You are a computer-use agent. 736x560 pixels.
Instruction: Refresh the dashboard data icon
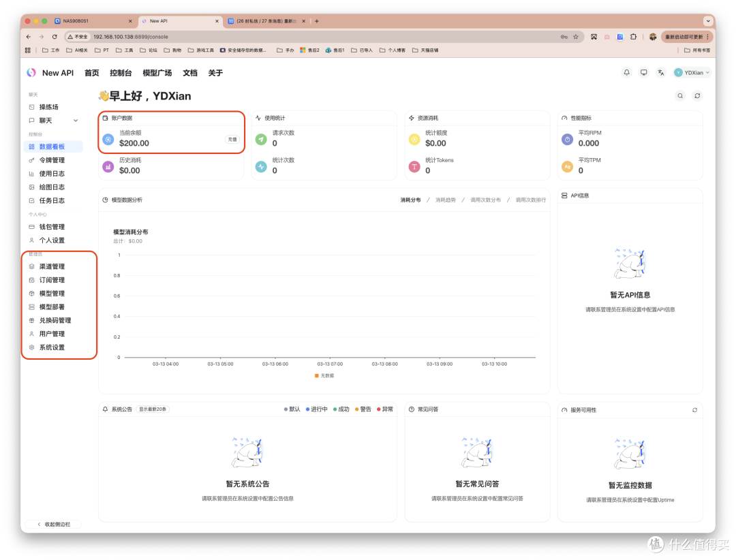[x=698, y=96]
